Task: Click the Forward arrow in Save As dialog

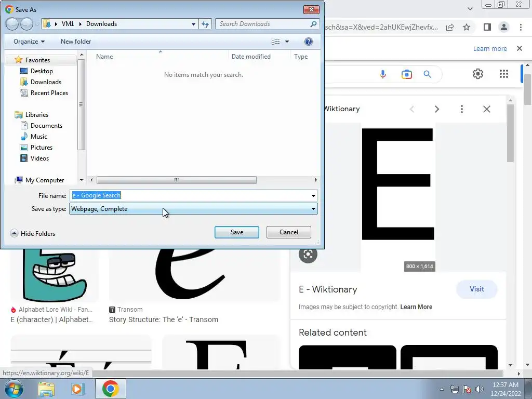Action: (26, 24)
